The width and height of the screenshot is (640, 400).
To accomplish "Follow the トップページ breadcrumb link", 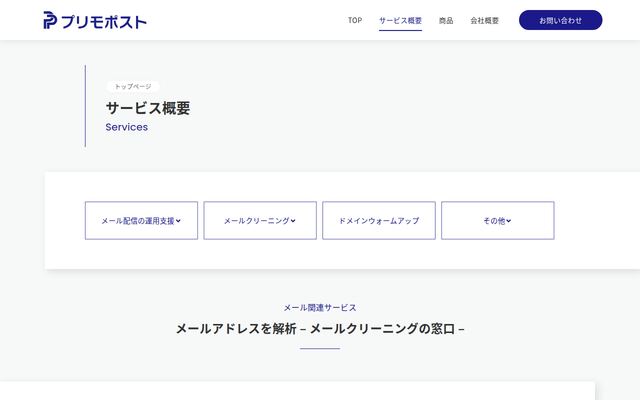I will coord(133,87).
